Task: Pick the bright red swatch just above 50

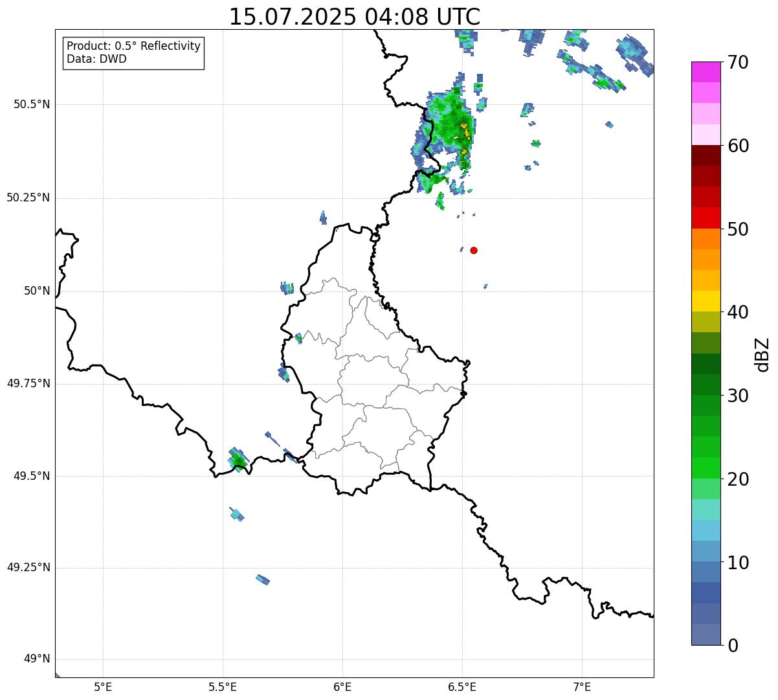Action: [x=706, y=218]
